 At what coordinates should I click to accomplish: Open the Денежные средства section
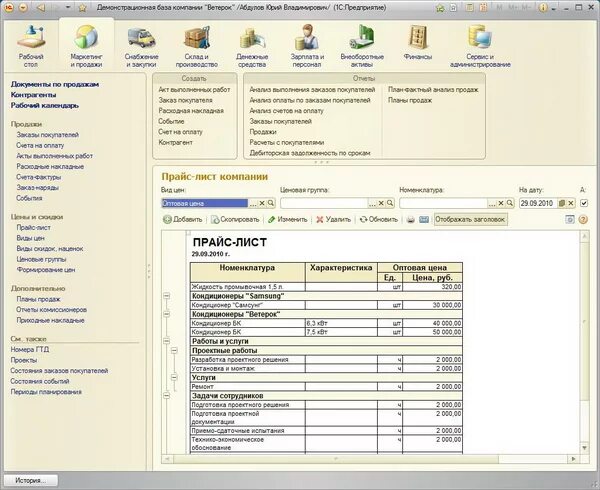(x=252, y=46)
